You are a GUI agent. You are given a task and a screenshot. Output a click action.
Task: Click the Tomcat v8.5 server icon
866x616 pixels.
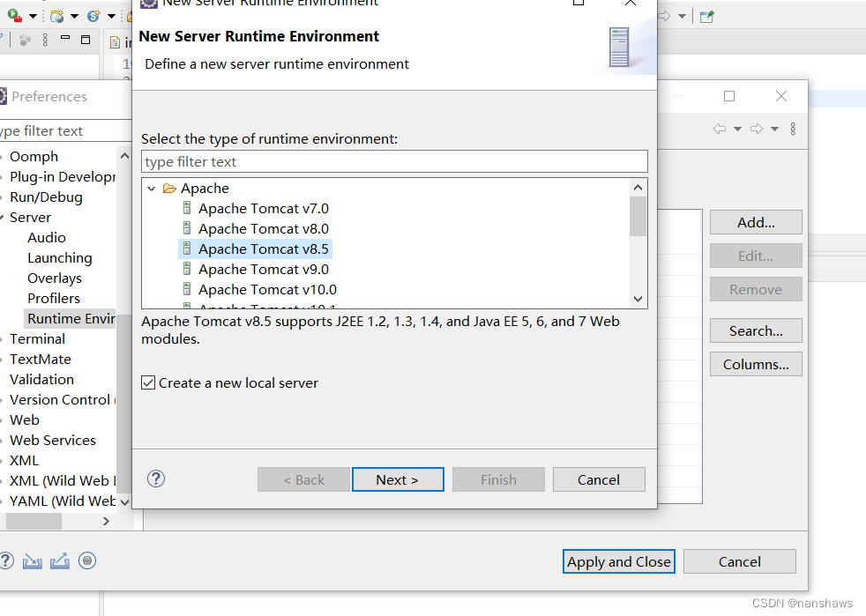187,249
